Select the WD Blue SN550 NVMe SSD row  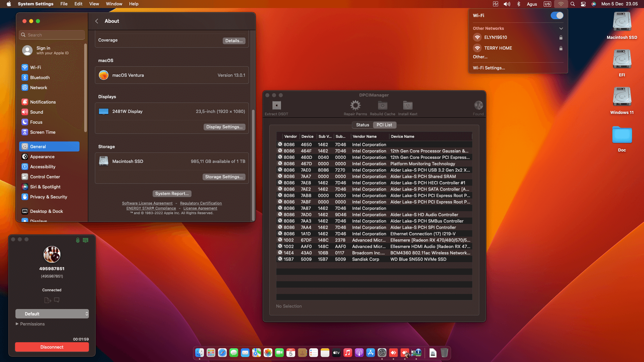point(374,259)
